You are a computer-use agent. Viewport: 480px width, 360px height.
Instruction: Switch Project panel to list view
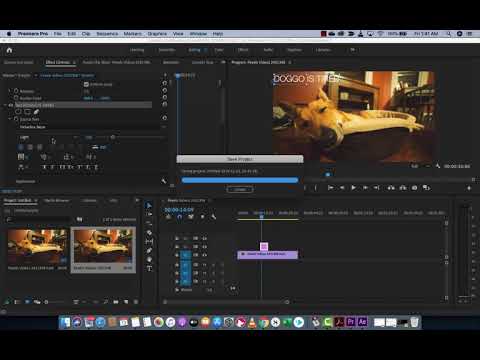coord(17,302)
